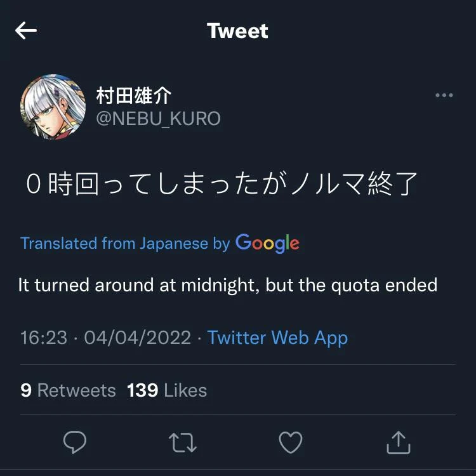Open the share tweet icon

[398, 442]
